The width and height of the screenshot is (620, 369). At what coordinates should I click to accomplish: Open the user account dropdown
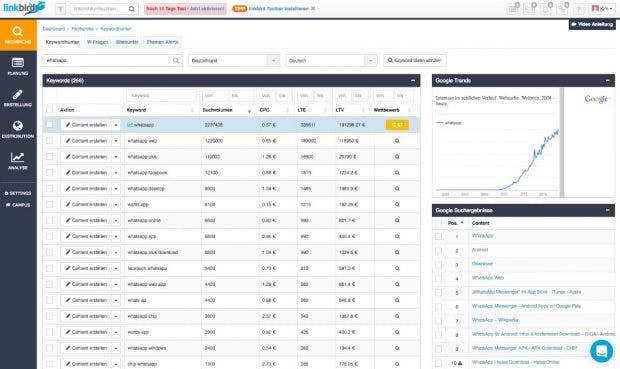point(602,9)
